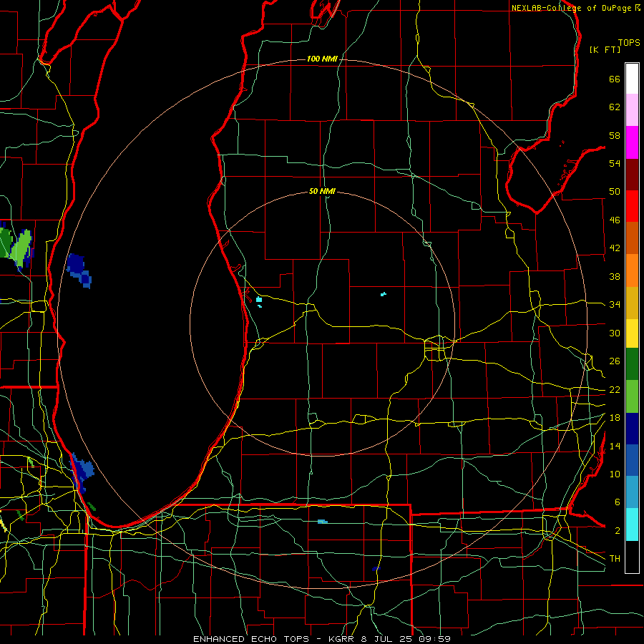Click the light blue echo below the state border
Viewport: 644px width, 644px height.
point(323,522)
